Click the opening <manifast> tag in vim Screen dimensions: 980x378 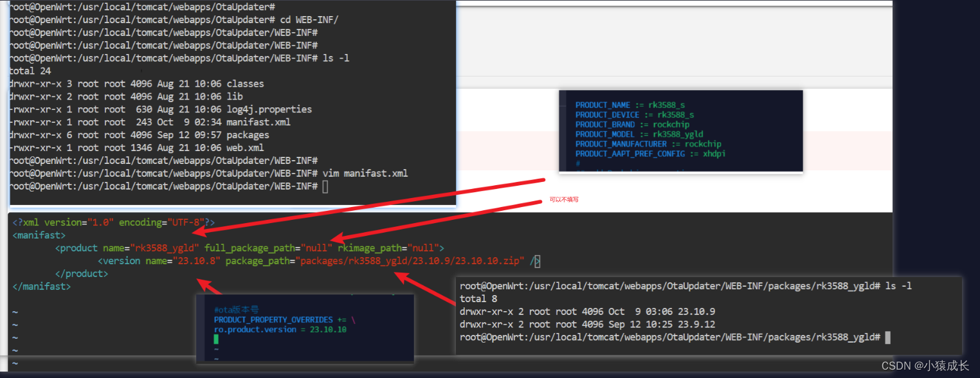[39, 235]
